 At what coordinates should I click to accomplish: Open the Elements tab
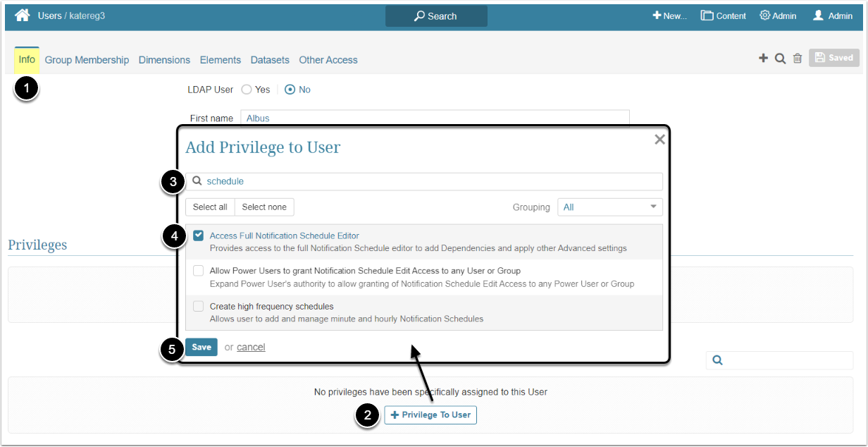pyautogui.click(x=221, y=60)
